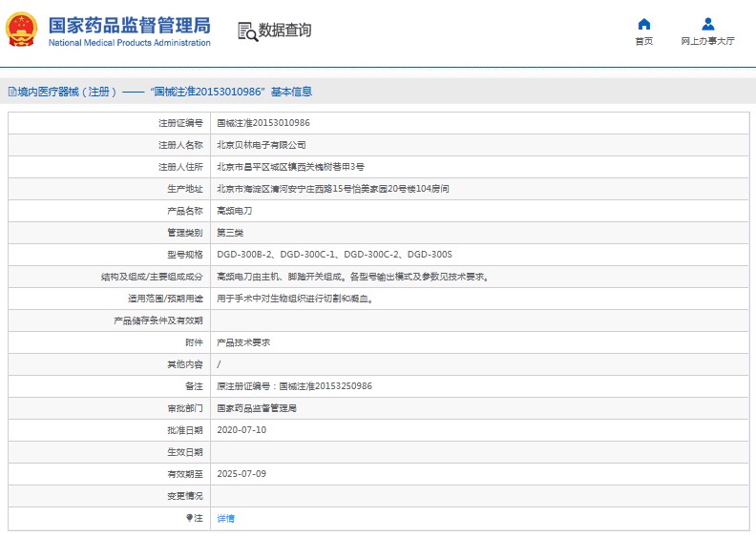Select production address in 海淀区清河
The width and height of the screenshot is (756, 537).
(x=333, y=189)
